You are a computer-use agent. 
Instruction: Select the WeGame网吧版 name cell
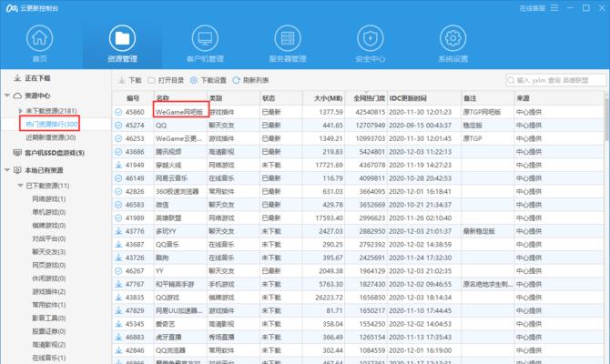click(179, 112)
